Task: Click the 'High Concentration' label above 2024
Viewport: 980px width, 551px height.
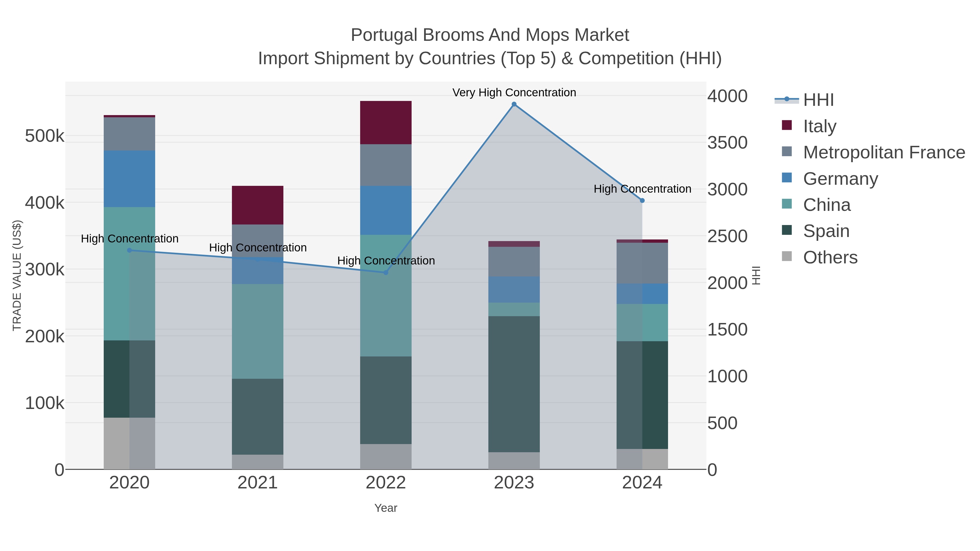Action: (642, 189)
